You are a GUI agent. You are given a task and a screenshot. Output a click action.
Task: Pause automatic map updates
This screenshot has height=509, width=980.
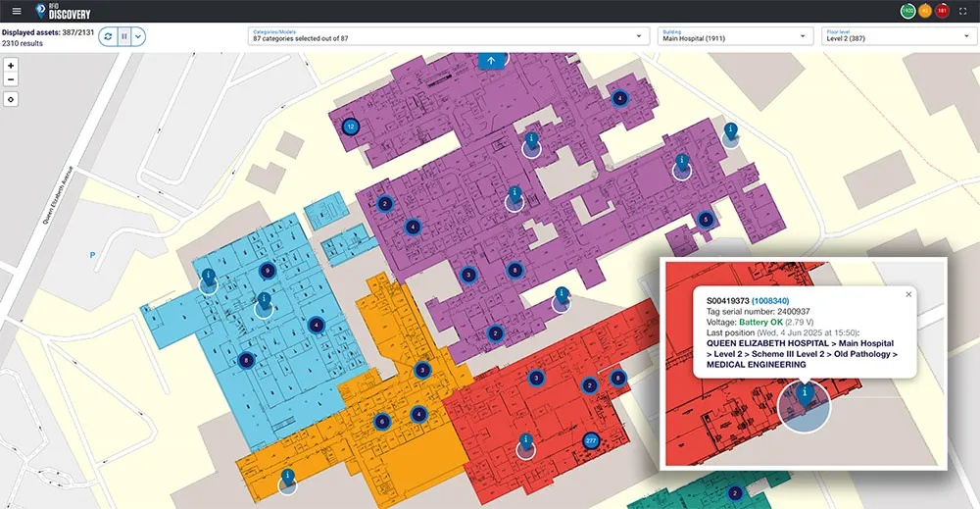123,36
